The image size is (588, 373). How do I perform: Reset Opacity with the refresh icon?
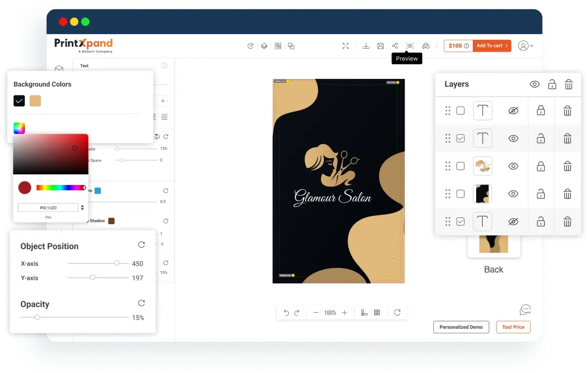142,303
